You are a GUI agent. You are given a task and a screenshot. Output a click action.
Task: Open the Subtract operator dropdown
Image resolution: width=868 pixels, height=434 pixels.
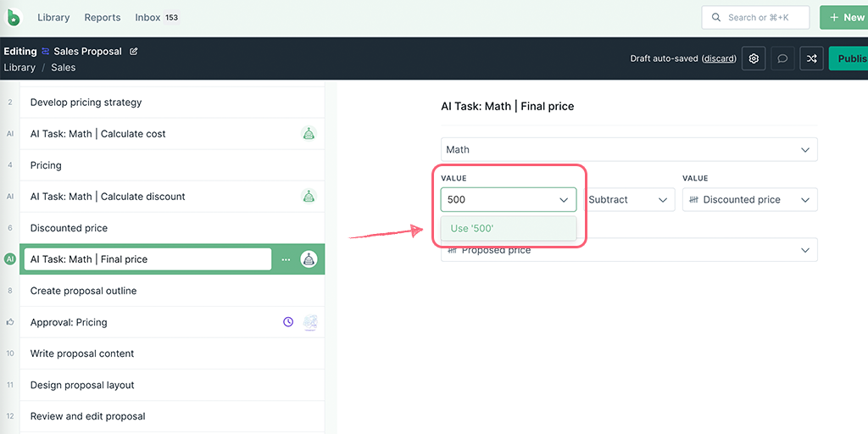point(629,199)
